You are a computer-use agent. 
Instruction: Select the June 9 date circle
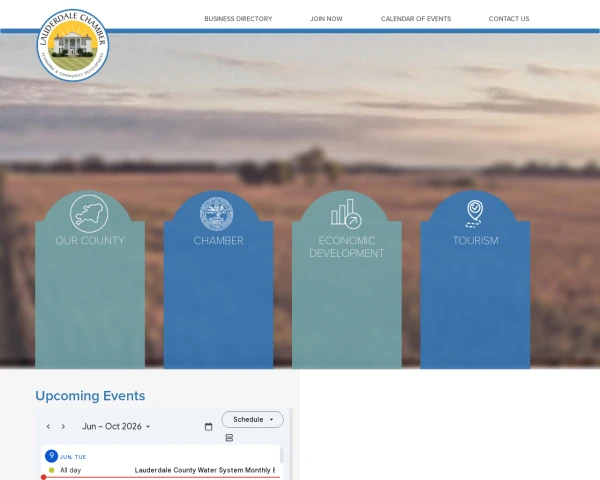tap(51, 456)
